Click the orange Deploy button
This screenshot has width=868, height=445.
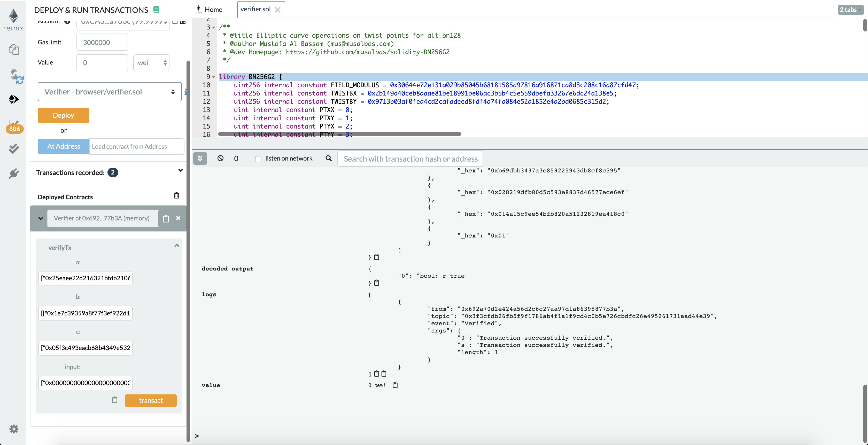pyautogui.click(x=63, y=115)
